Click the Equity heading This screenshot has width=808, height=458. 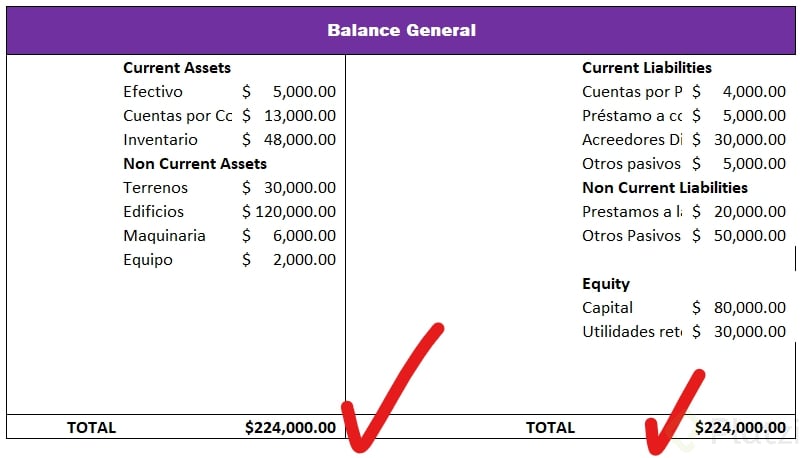[606, 284]
